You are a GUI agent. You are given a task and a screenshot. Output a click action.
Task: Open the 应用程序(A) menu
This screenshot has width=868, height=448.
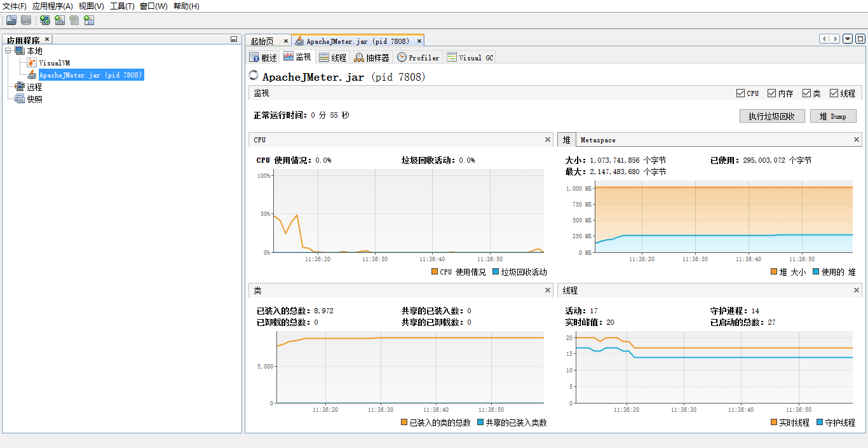53,6
